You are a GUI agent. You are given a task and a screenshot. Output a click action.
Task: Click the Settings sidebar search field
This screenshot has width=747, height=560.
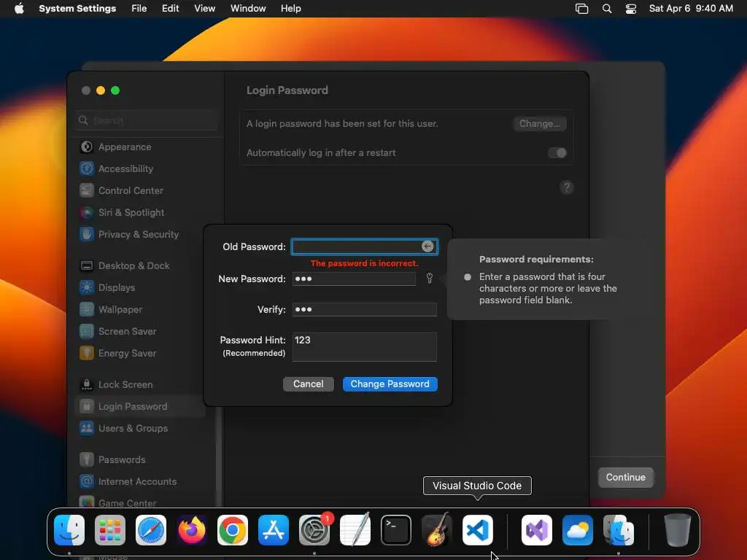[146, 120]
